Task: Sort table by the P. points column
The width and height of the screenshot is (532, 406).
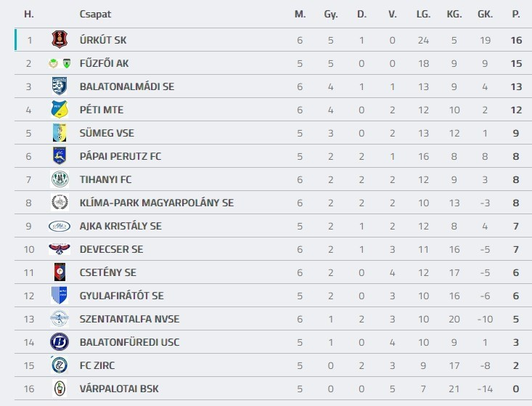Action: (x=516, y=14)
